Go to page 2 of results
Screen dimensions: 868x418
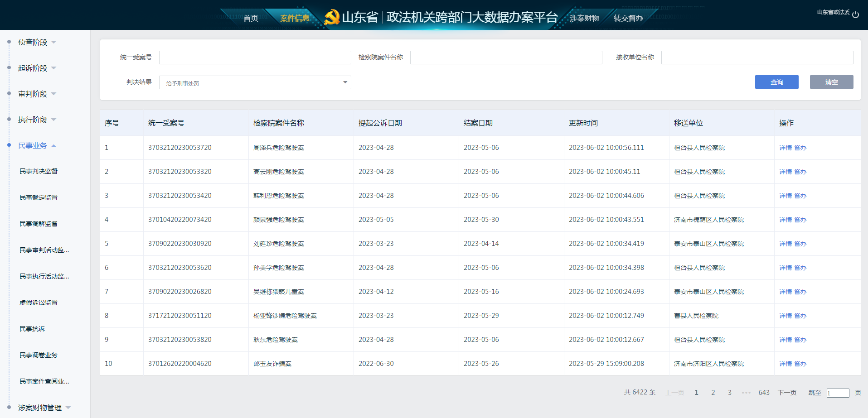(713, 393)
